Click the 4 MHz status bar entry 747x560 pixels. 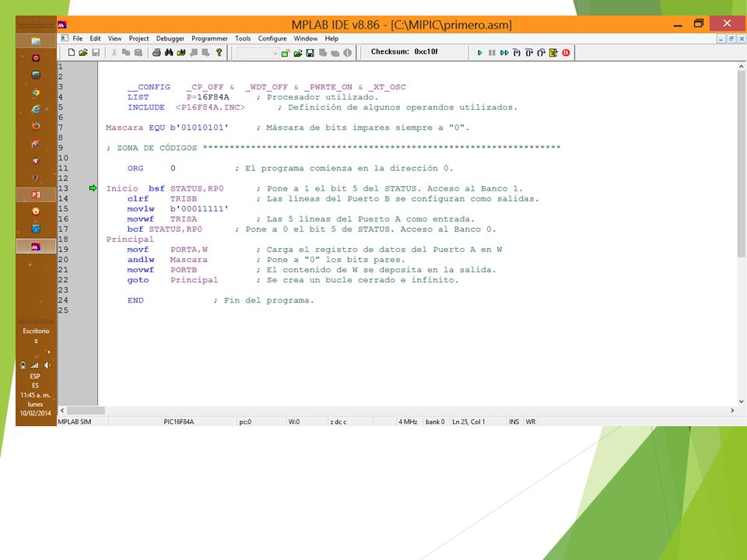[409, 422]
